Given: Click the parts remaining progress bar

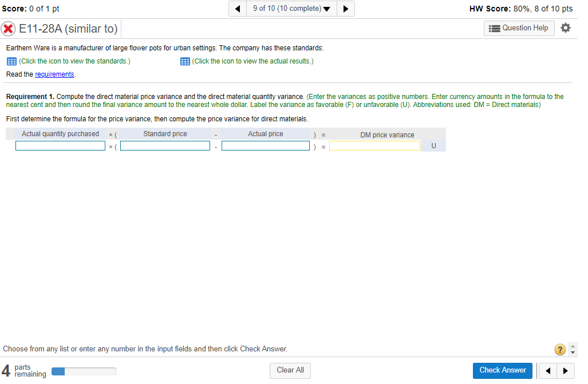Looking at the screenshot, I should click(83, 370).
